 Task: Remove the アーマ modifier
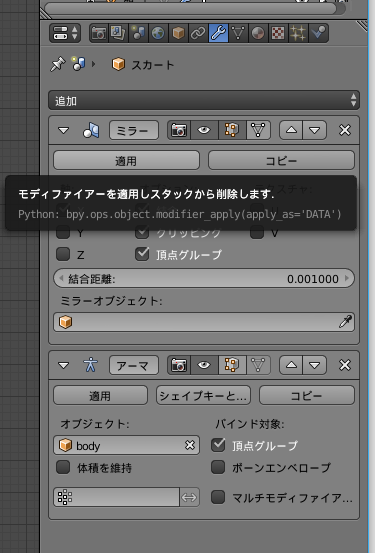point(345,365)
